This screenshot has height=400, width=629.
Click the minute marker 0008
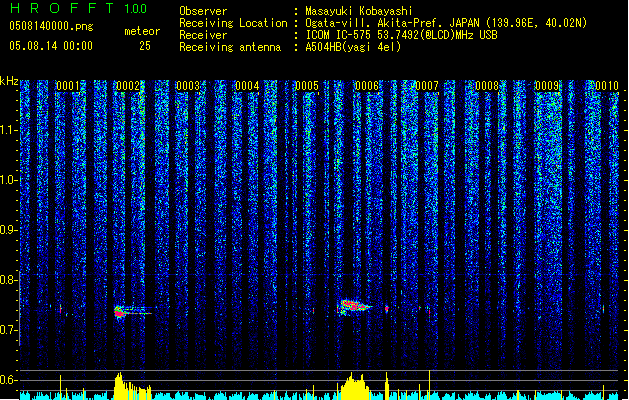click(x=487, y=86)
